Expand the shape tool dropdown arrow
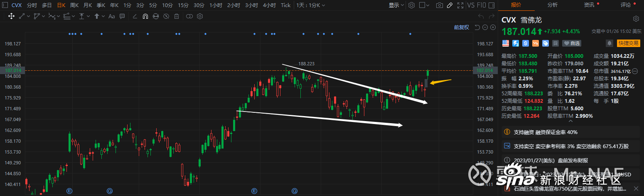644x196 pixels. [43, 16]
